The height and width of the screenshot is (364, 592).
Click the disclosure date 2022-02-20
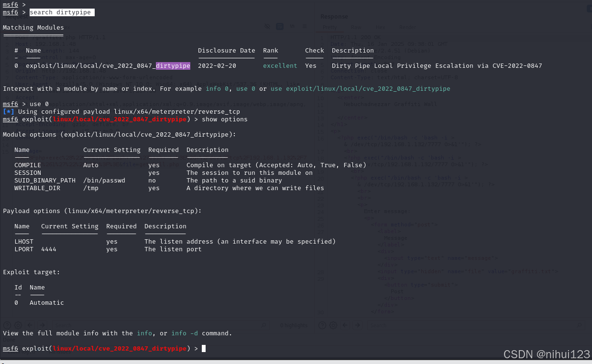(217, 65)
